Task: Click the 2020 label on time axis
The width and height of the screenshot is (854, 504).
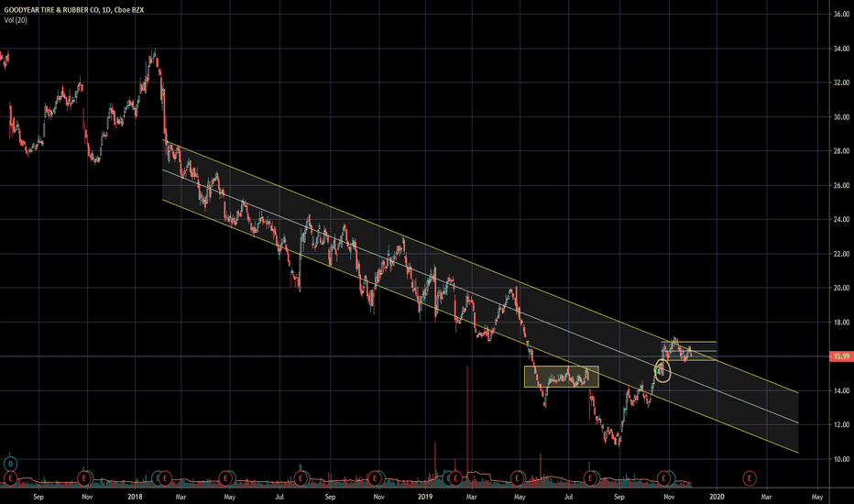Action: click(717, 497)
